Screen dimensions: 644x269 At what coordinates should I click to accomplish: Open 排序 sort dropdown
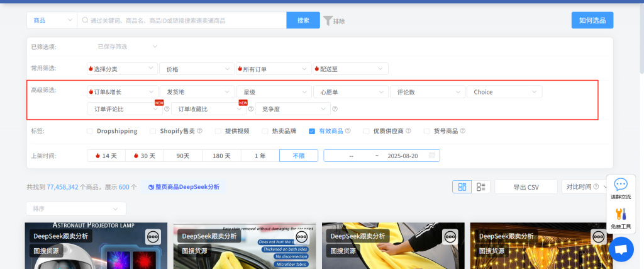tap(76, 209)
